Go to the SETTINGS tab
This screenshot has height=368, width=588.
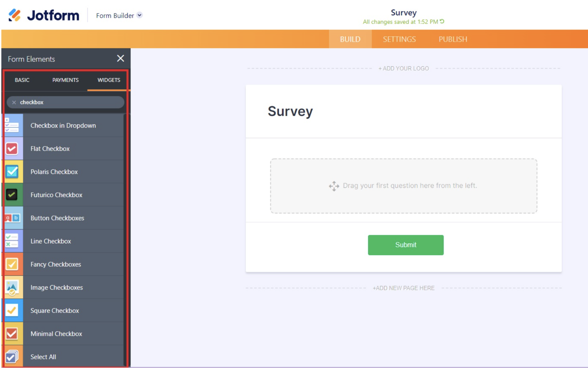pos(399,39)
